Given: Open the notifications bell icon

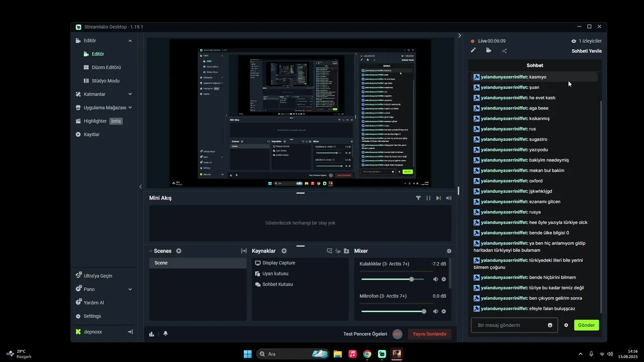Looking at the screenshot, I should [x=166, y=334].
